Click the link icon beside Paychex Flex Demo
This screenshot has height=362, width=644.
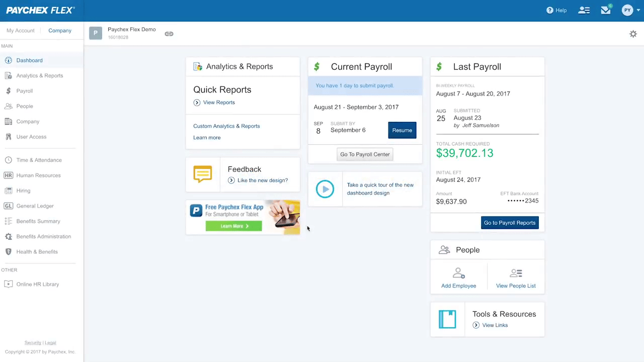pos(169,34)
